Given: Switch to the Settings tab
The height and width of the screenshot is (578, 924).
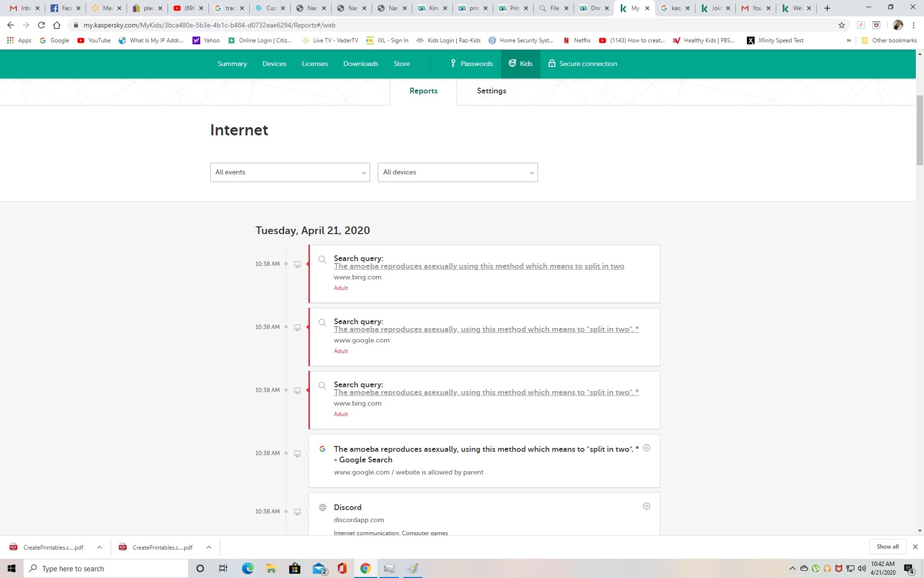Looking at the screenshot, I should tap(491, 91).
